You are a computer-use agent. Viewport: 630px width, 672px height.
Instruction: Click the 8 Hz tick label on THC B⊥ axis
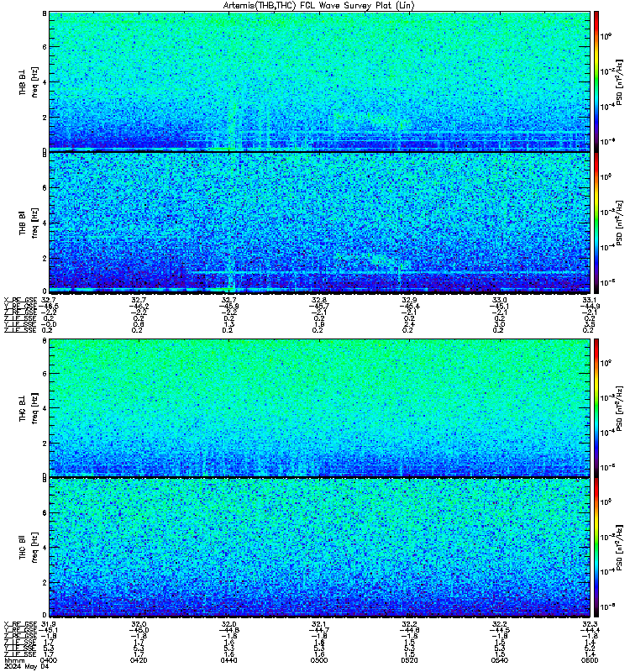tap(45, 341)
